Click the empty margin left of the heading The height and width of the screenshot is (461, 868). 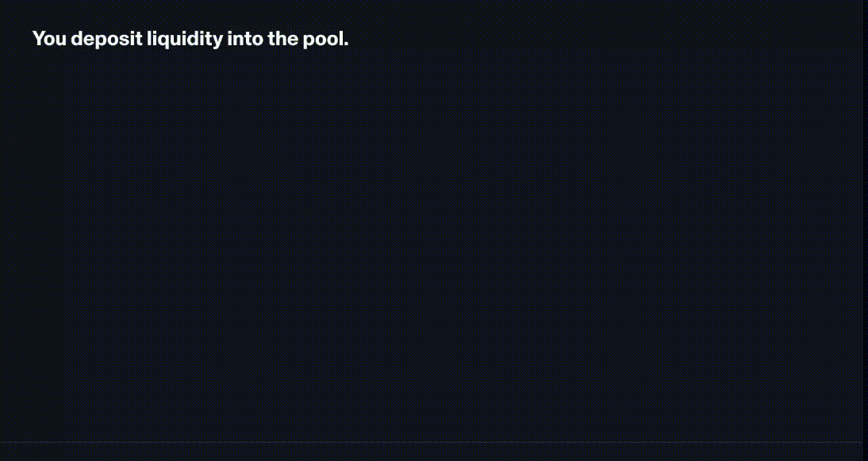pos(14,39)
